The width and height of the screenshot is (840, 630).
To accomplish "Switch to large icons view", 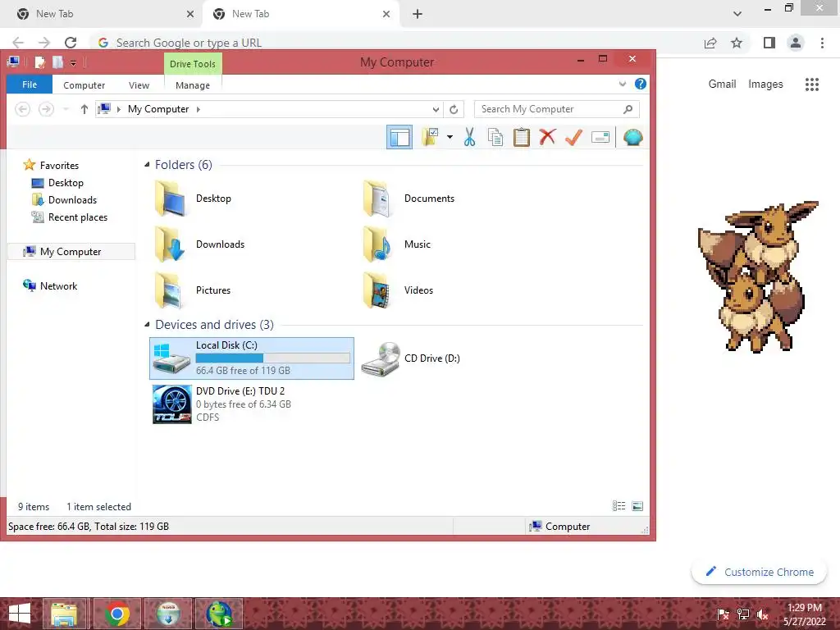I will [x=637, y=506].
